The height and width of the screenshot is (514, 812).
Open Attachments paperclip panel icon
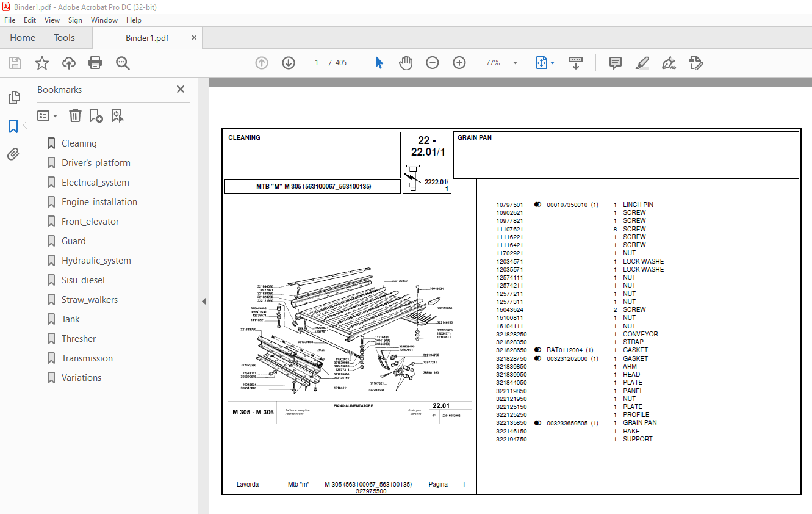(13, 154)
